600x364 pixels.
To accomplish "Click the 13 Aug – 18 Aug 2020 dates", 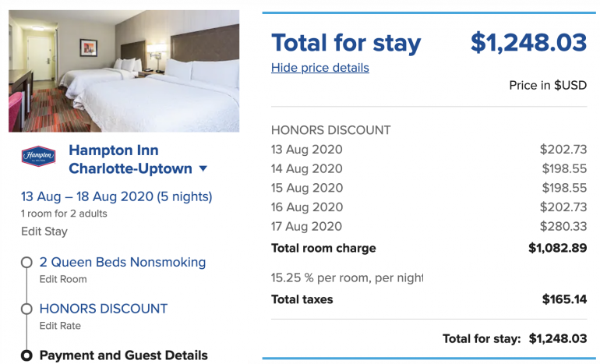I will (116, 196).
